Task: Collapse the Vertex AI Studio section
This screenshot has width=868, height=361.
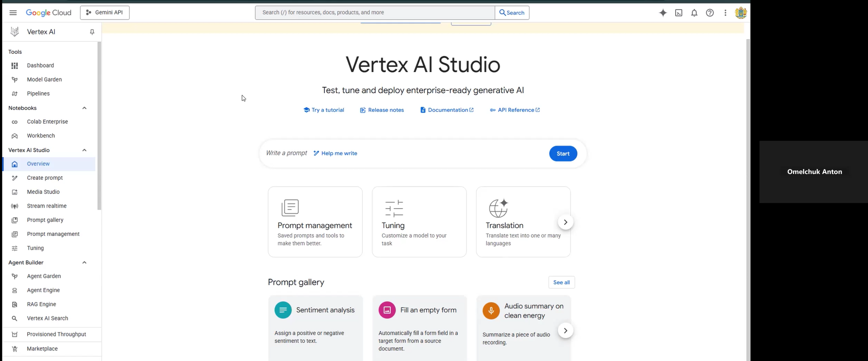Action: 84,150
